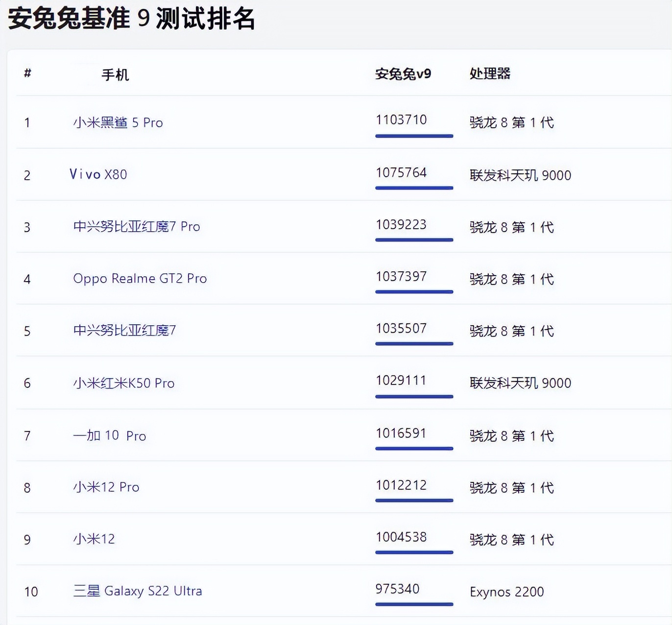
Task: Open the 一加 10 Pro link
Action: (110, 435)
